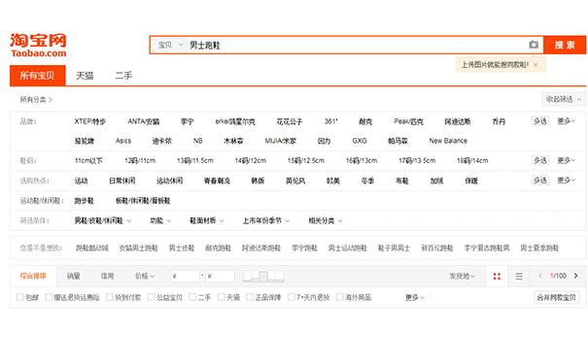
Task: Filter by brand ANTA/安踏
Action: tap(144, 121)
